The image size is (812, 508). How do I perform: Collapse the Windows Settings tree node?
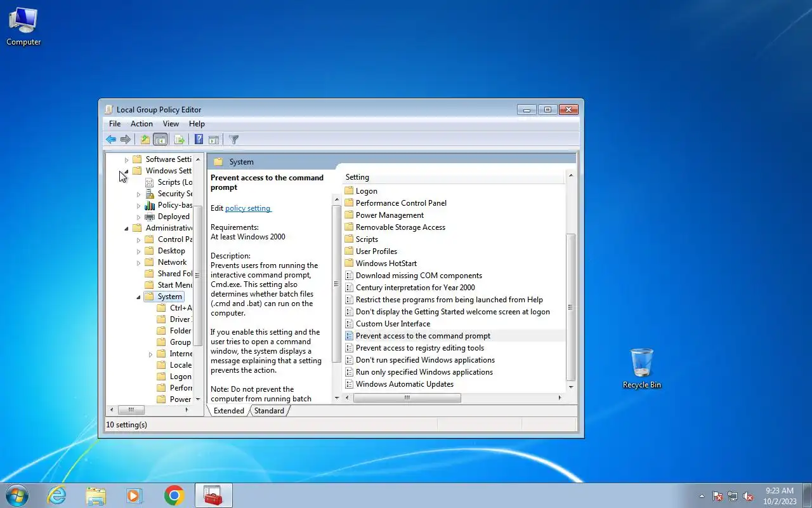tap(126, 171)
